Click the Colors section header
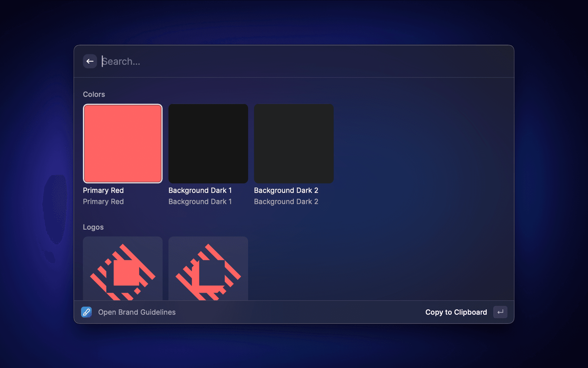The width and height of the screenshot is (588, 368). point(94,94)
